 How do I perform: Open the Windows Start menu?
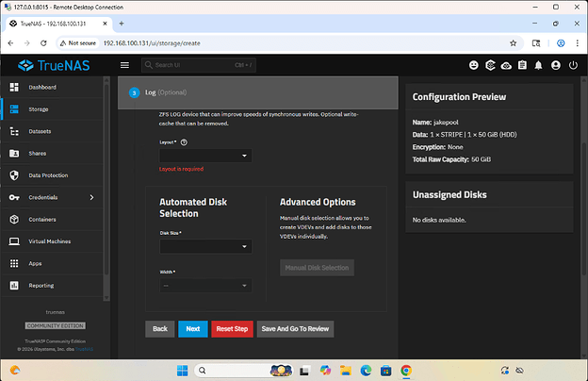182,371
